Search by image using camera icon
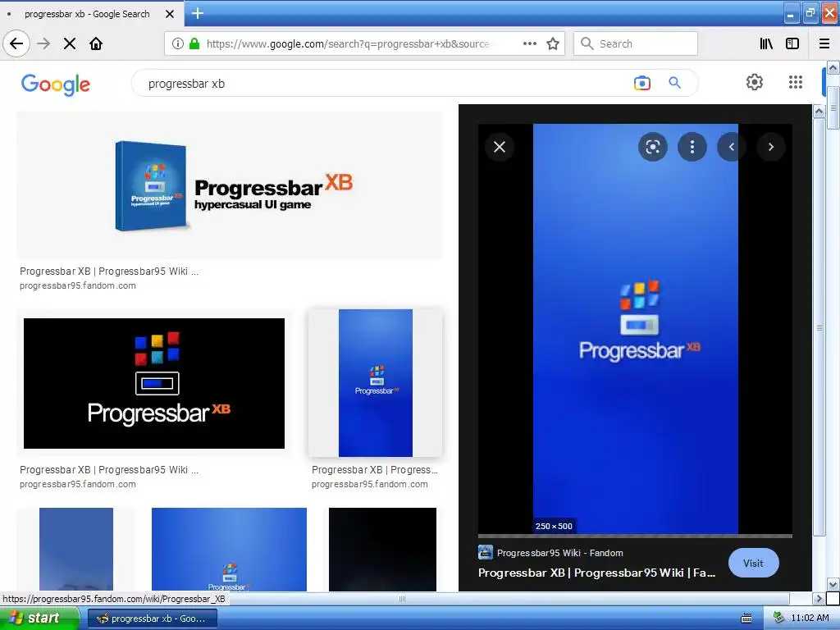The height and width of the screenshot is (630, 840). pos(641,83)
